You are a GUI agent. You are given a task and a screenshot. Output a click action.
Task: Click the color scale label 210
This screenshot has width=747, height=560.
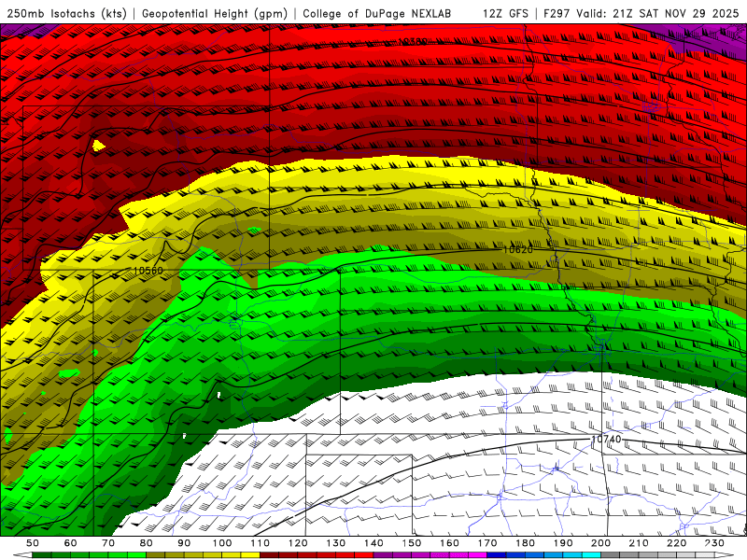[639, 543]
